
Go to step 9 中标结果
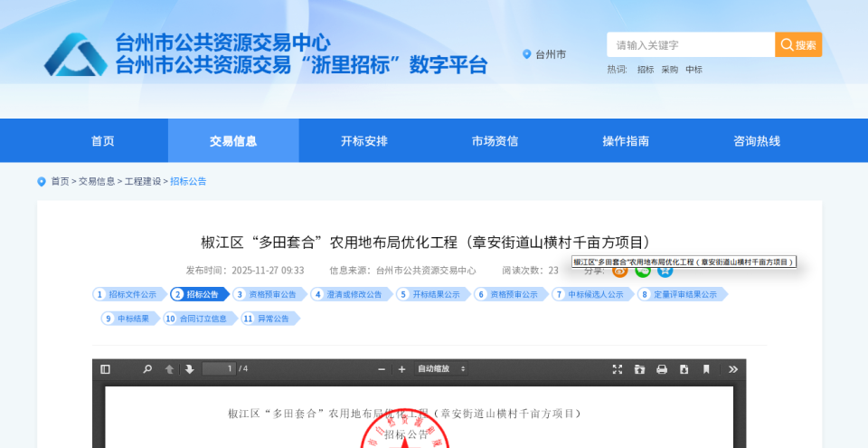point(130,319)
